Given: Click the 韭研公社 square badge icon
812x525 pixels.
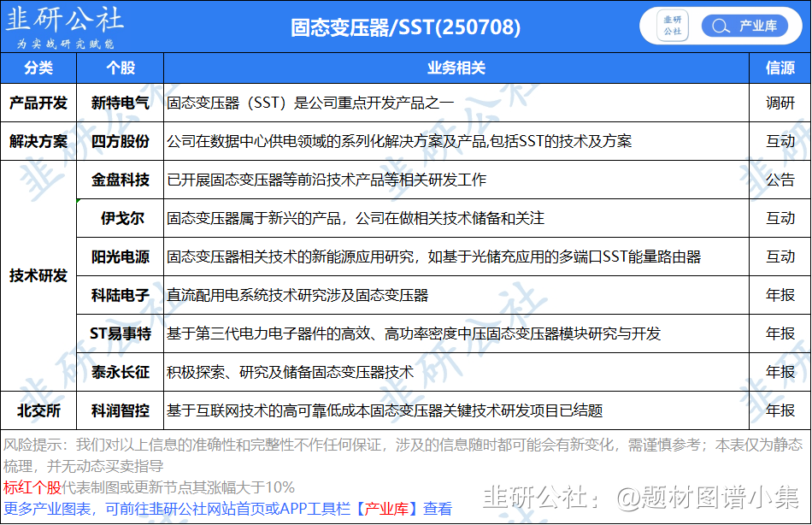Looking at the screenshot, I should tap(672, 26).
